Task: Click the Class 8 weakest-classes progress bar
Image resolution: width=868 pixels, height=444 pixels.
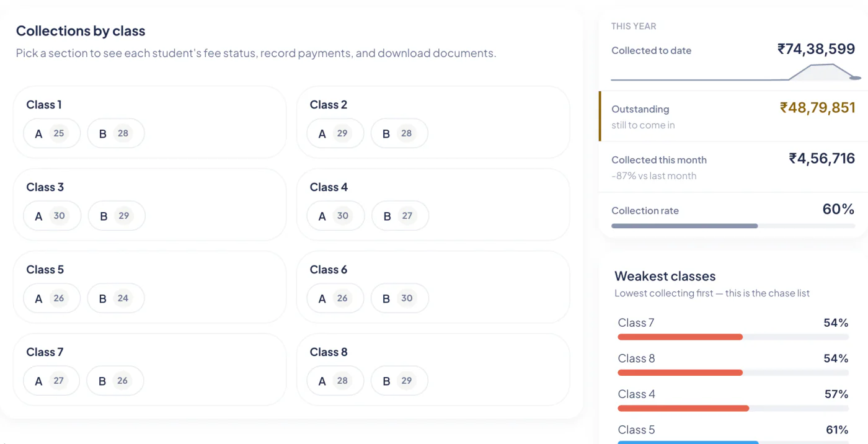Action: click(733, 373)
